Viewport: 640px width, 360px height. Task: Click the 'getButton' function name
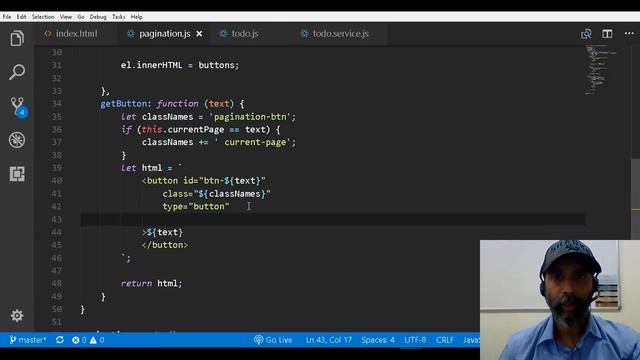(123, 104)
